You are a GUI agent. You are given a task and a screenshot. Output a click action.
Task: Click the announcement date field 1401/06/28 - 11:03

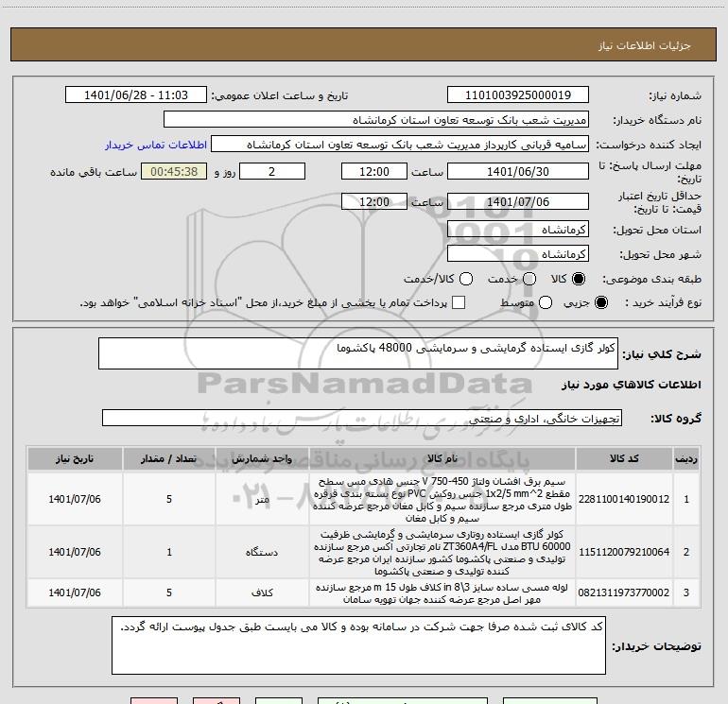(x=136, y=95)
